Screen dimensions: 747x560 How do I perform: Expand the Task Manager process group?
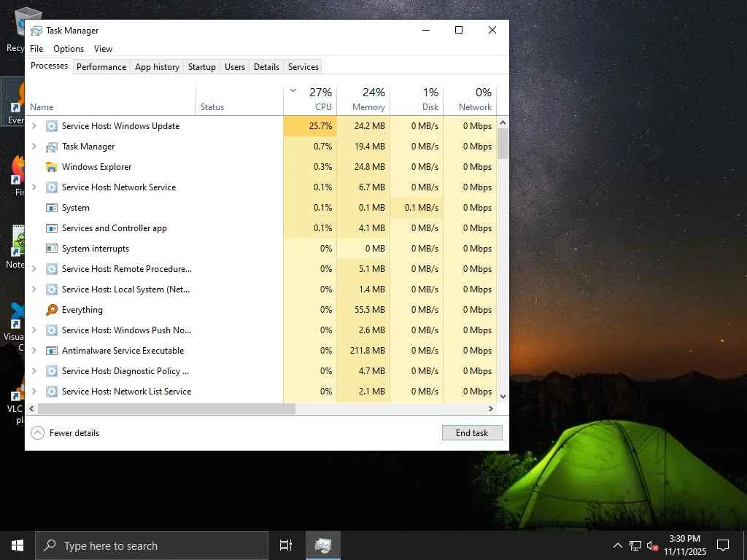coord(34,146)
